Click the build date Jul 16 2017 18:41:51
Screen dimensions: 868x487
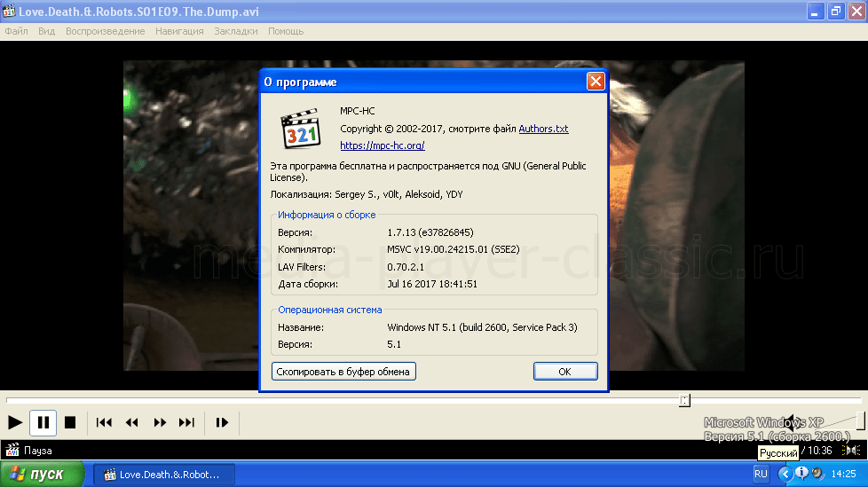432,284
